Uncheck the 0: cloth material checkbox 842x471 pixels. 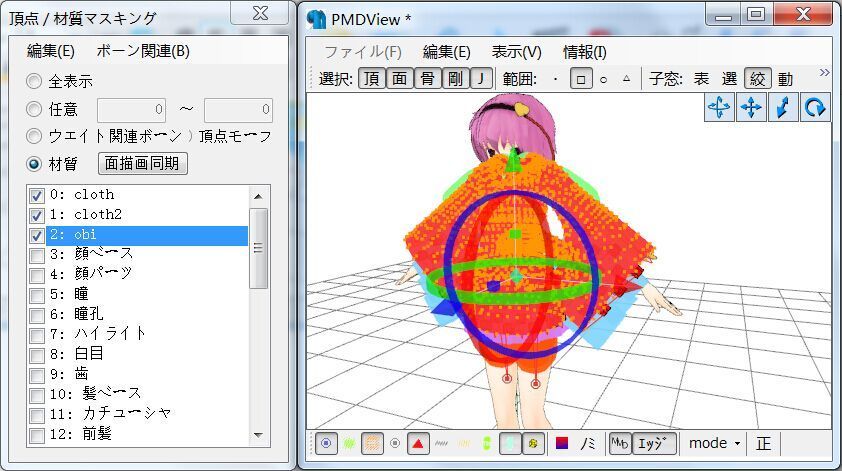[37, 195]
